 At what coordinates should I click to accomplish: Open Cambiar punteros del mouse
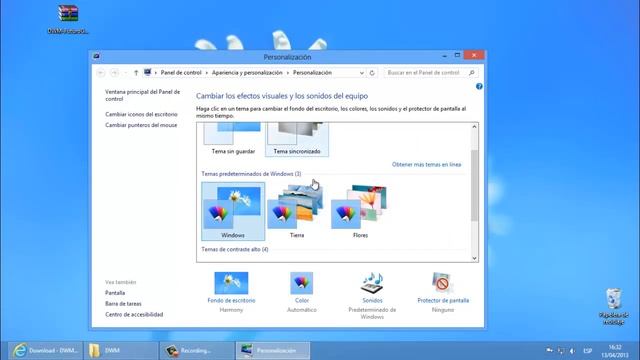point(141,125)
